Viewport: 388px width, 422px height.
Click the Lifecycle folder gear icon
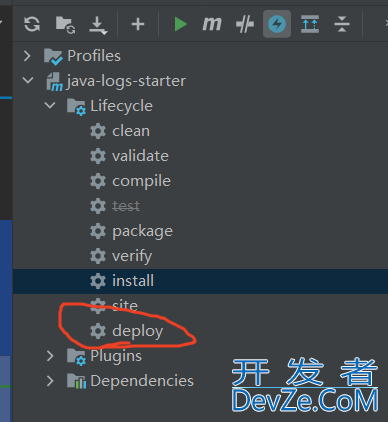click(x=76, y=107)
